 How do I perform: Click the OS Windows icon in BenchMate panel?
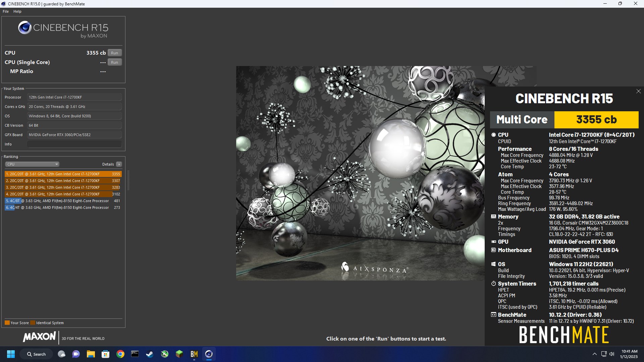493,264
